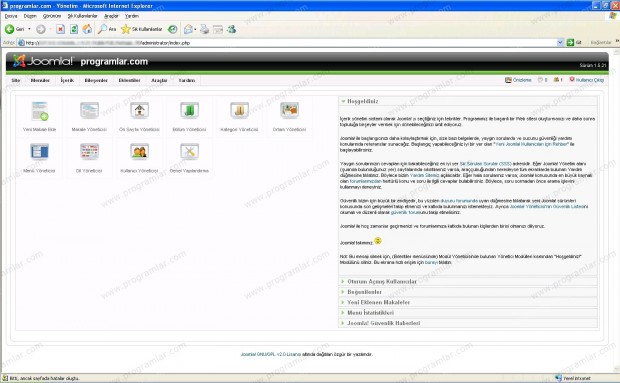Open the Dil Yöneticisi (Language Manager) icon
Screen dimensions: 620x383
click(x=89, y=152)
